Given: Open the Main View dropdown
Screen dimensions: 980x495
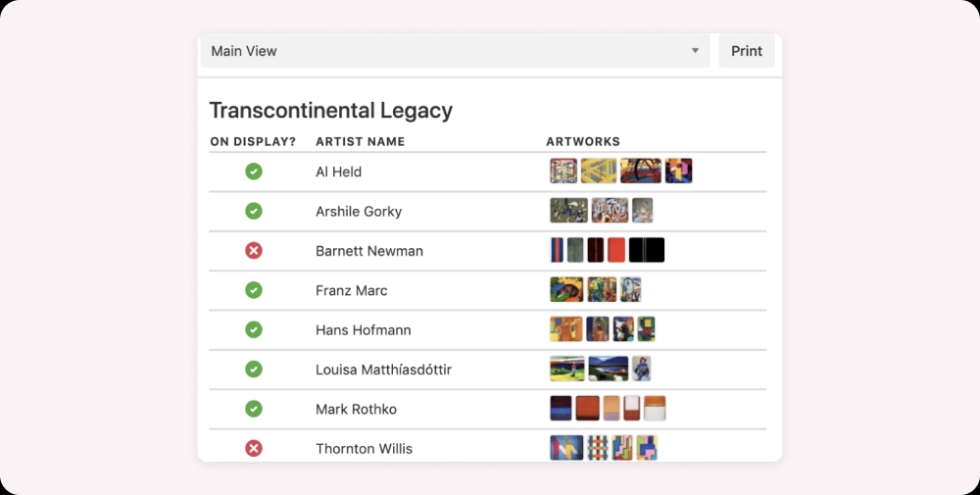Looking at the screenshot, I should click(x=455, y=51).
